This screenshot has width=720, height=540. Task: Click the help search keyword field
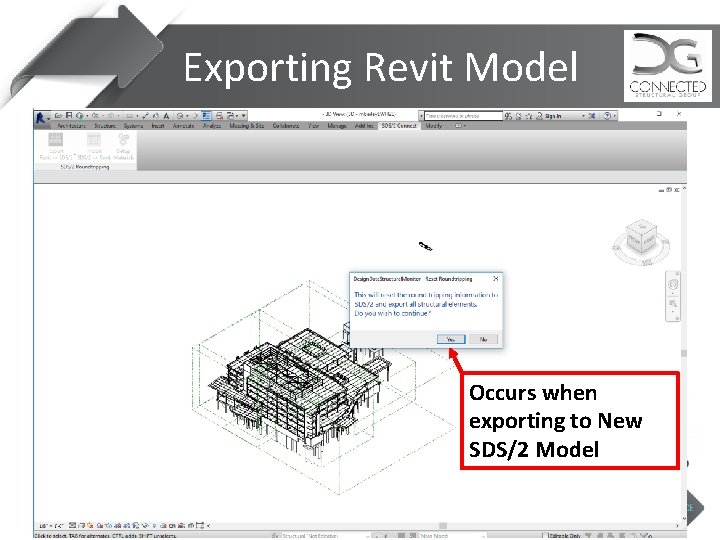463,116
